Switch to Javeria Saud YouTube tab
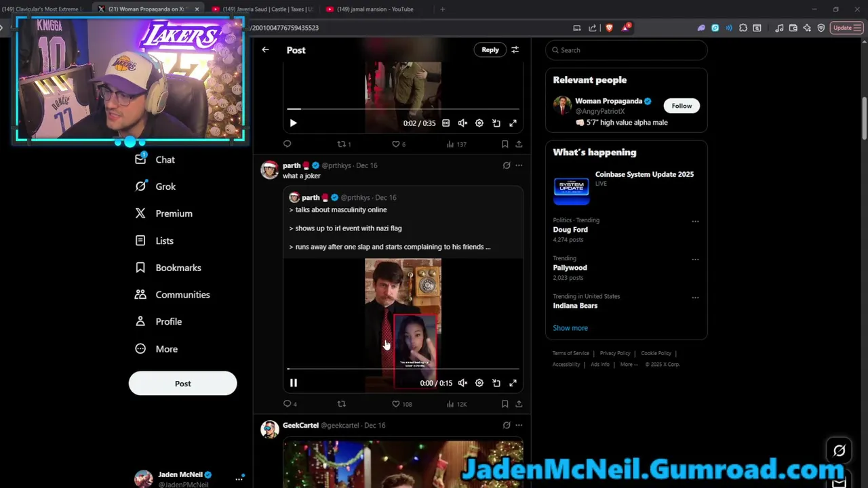This screenshot has height=488, width=868. tap(263, 9)
